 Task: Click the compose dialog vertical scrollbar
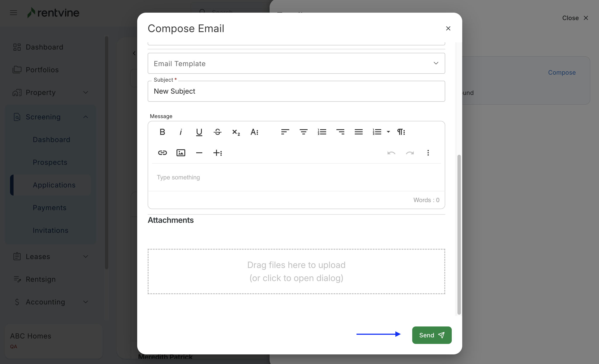(x=459, y=234)
